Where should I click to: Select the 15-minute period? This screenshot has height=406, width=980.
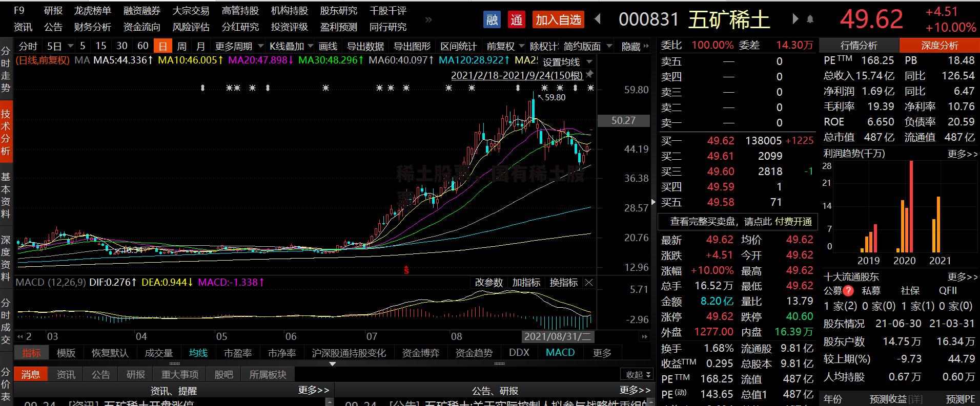click(x=101, y=46)
